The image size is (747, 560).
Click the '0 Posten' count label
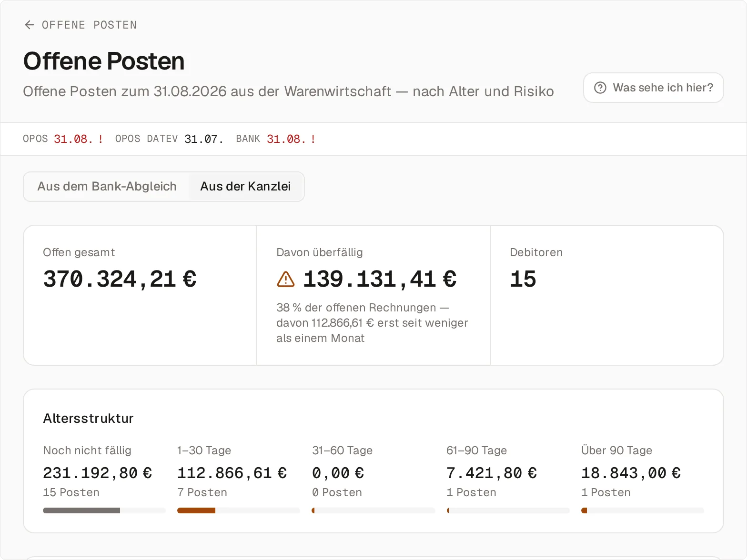coord(337,492)
